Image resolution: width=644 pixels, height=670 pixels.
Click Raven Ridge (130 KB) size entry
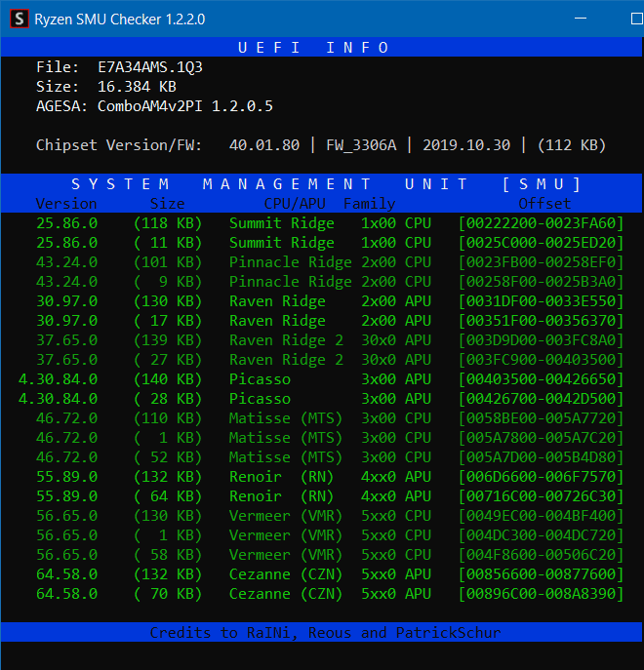coord(168,301)
